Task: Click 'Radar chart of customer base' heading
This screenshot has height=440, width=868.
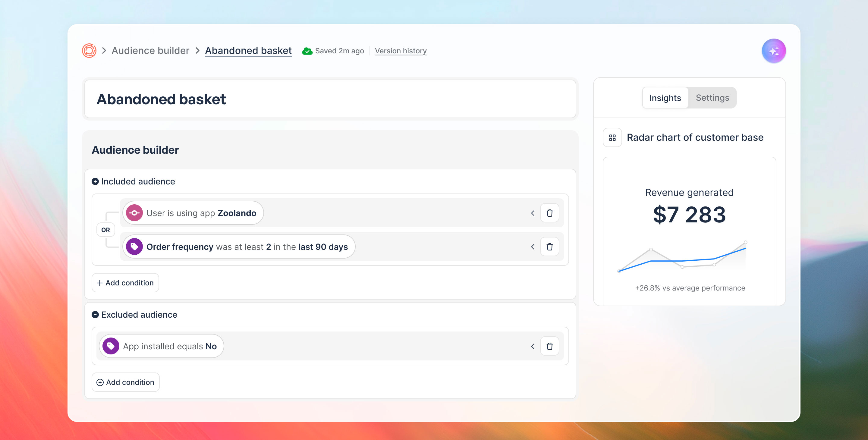Action: [695, 137]
